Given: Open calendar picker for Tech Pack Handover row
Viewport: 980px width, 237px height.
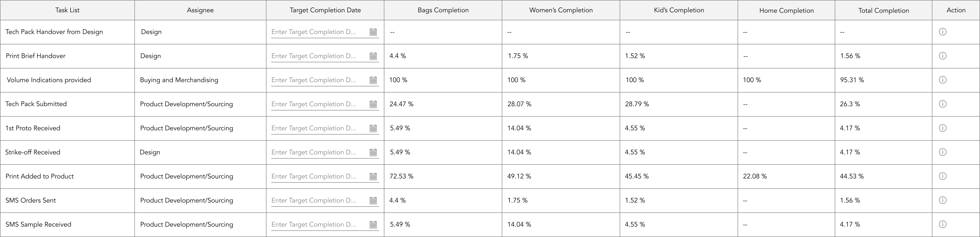Looking at the screenshot, I should pyautogui.click(x=373, y=32).
